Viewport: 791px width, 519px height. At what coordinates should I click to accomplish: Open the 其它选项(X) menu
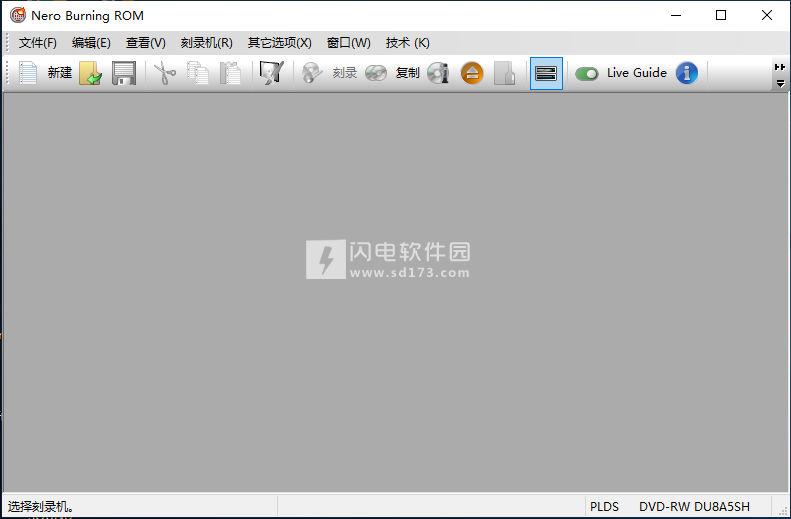pos(280,43)
